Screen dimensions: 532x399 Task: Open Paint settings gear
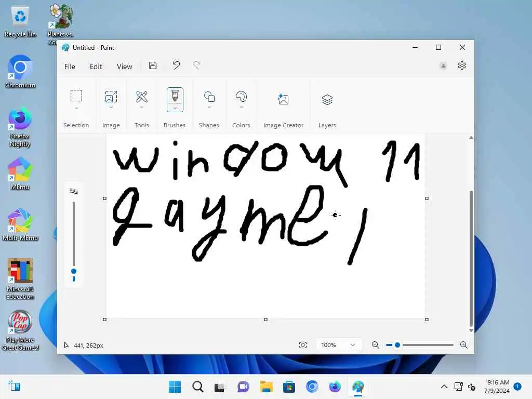[462, 65]
